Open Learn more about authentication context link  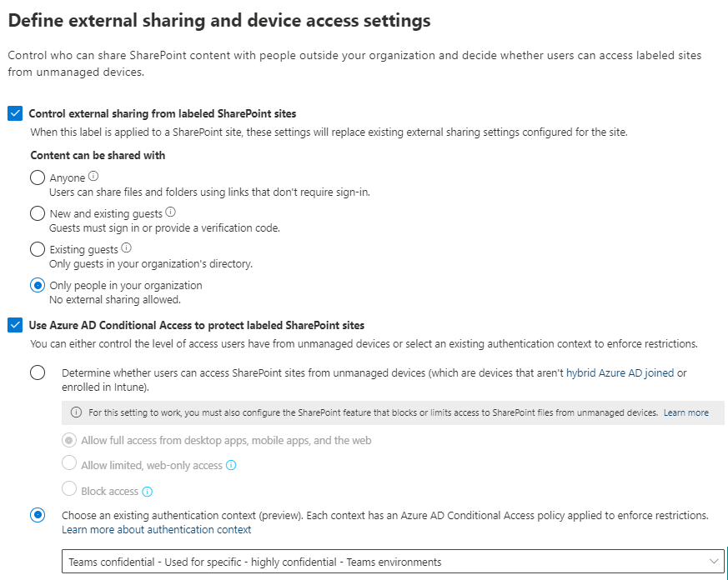click(x=156, y=530)
